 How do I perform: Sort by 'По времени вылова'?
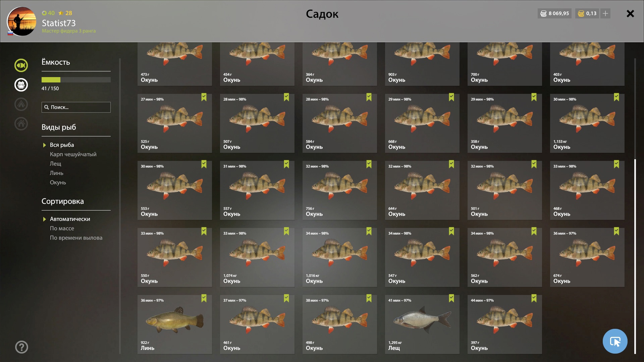[x=76, y=238]
